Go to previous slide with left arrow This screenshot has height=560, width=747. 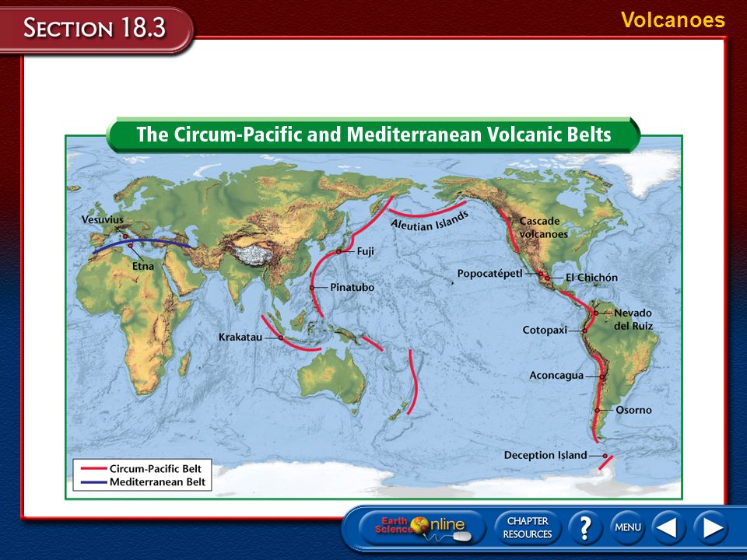point(668,527)
